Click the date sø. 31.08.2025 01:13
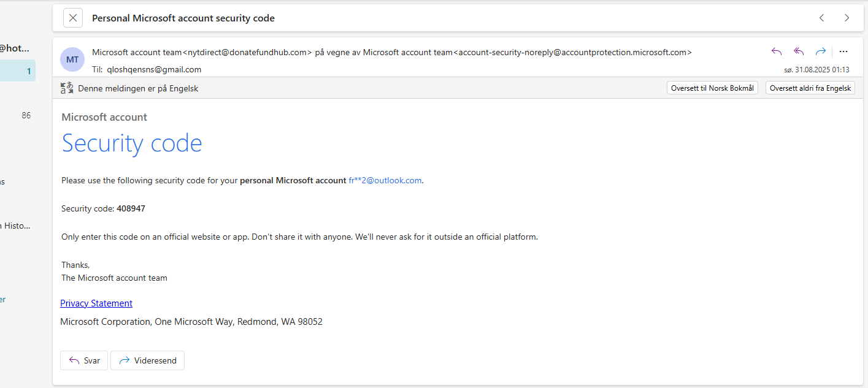This screenshot has height=388, width=868. [816, 70]
